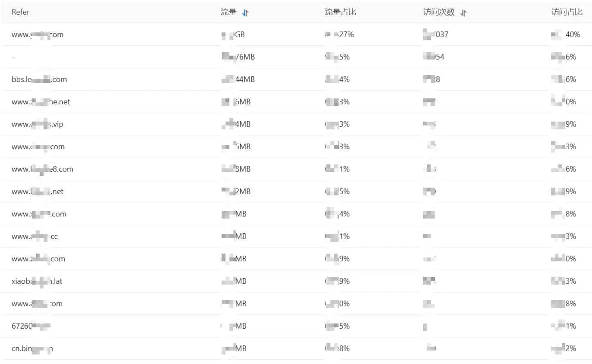Click the 27% traffic share cell
592x364 pixels.
click(339, 35)
